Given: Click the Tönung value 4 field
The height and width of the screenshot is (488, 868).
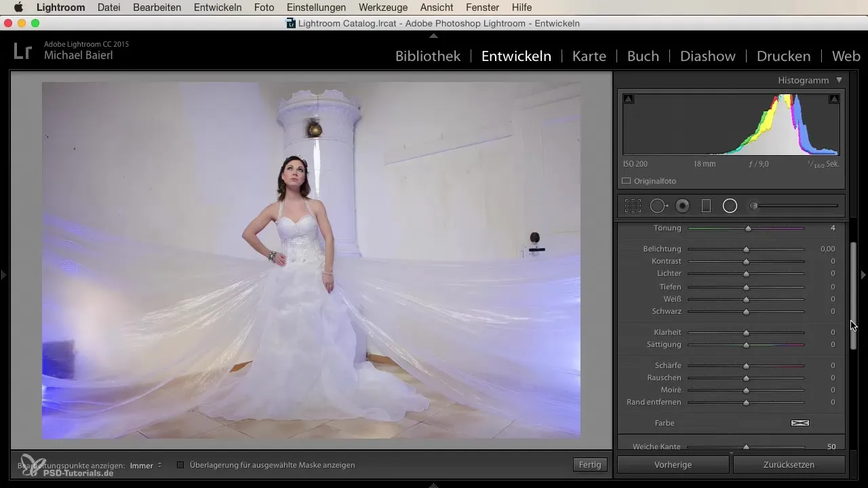Looking at the screenshot, I should point(833,228).
